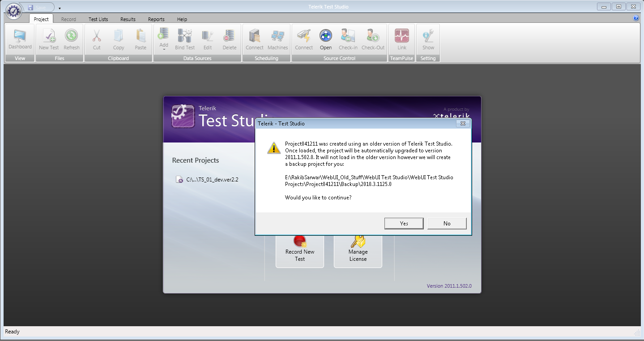The width and height of the screenshot is (644, 341).
Task: Click the Files group label
Action: click(60, 58)
